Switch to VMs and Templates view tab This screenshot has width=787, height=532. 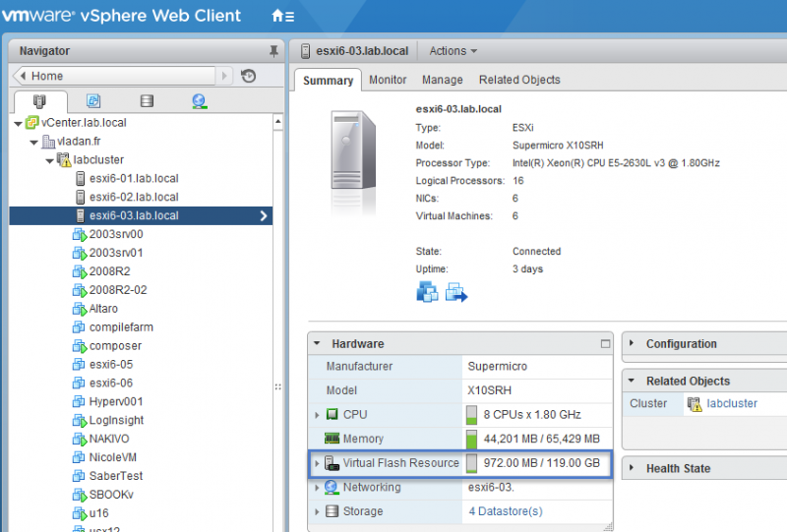[x=93, y=101]
